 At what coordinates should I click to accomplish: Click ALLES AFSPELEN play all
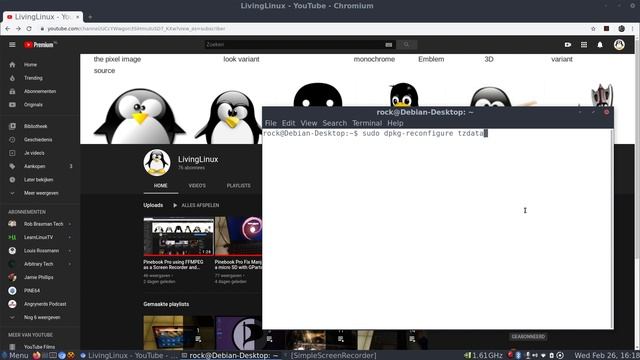click(196, 205)
